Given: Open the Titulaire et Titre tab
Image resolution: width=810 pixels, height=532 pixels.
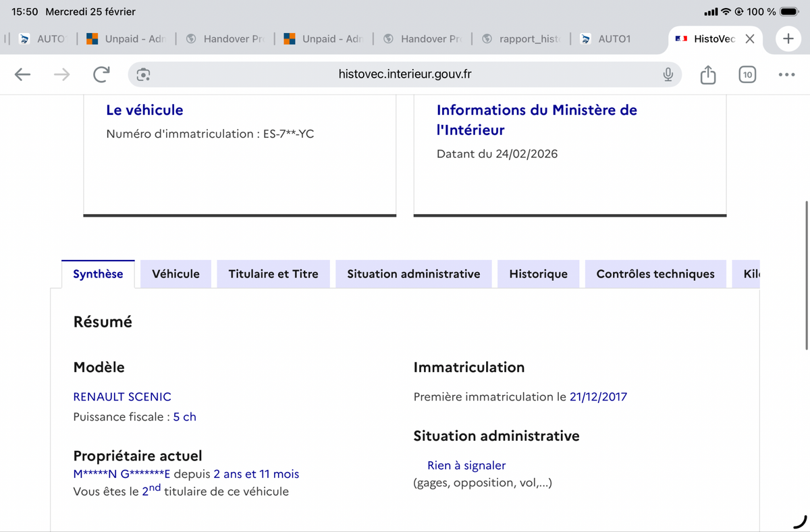Looking at the screenshot, I should [x=273, y=274].
